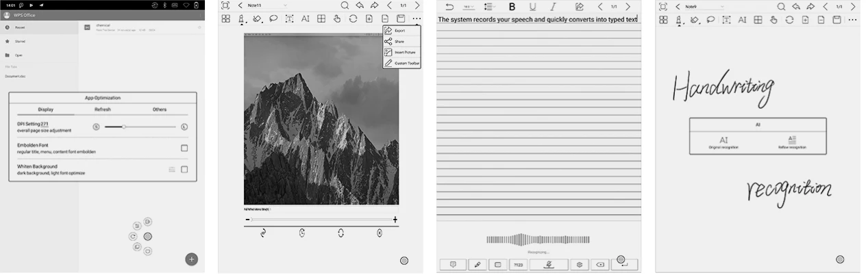Open the pen tool options in Note11 toolbar
Image resolution: width=868 pixels, height=275 pixels.
pos(242,19)
